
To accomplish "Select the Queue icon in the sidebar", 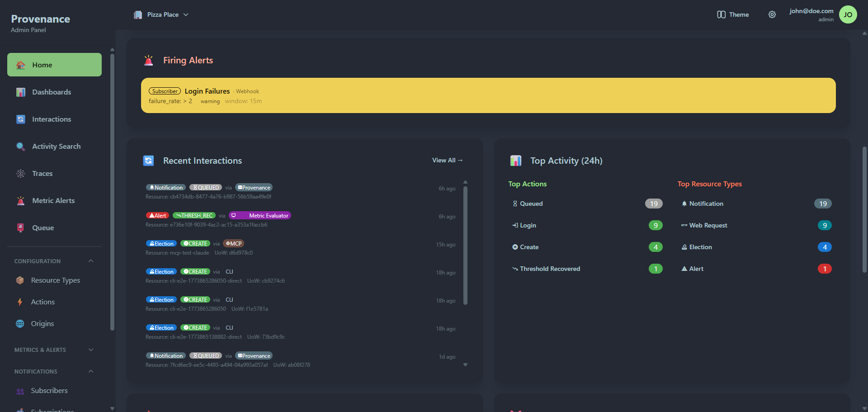I will coord(20,227).
